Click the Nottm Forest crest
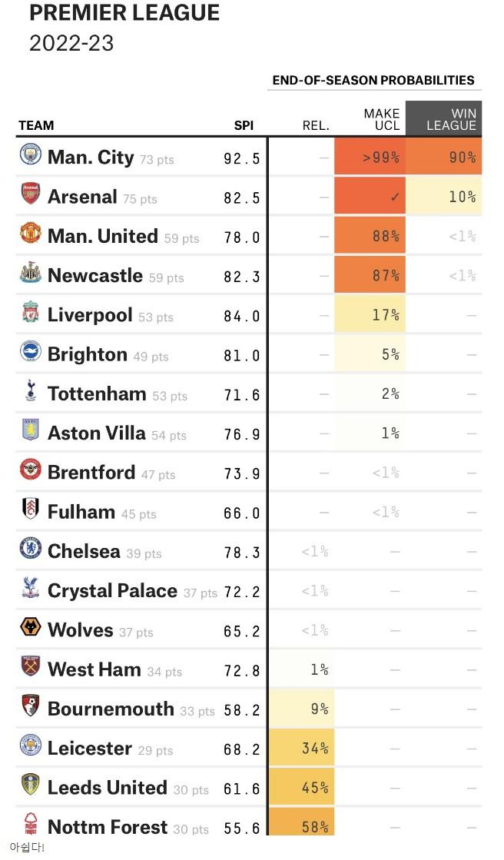 (31, 823)
